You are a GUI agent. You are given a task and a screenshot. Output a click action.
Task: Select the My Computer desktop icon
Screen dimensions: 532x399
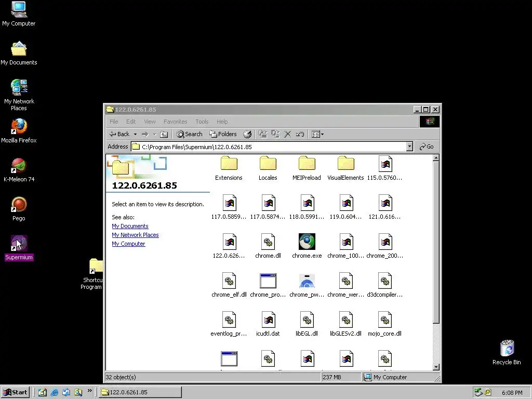click(19, 14)
